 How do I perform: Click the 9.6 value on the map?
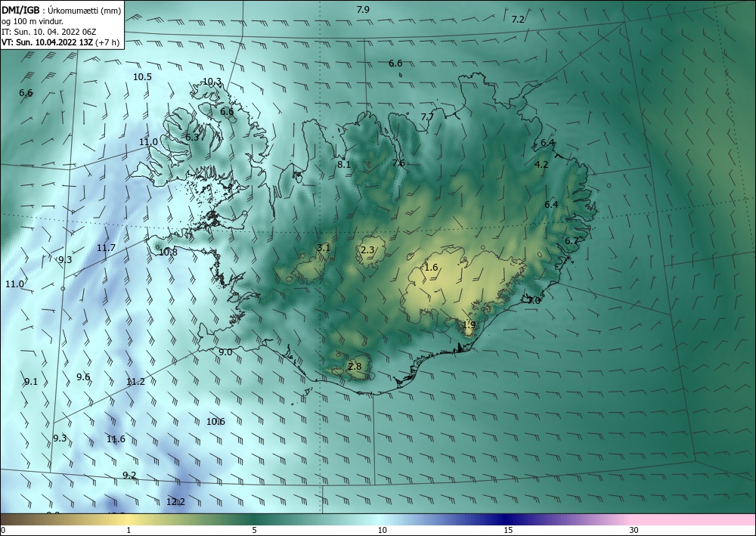[83, 377]
